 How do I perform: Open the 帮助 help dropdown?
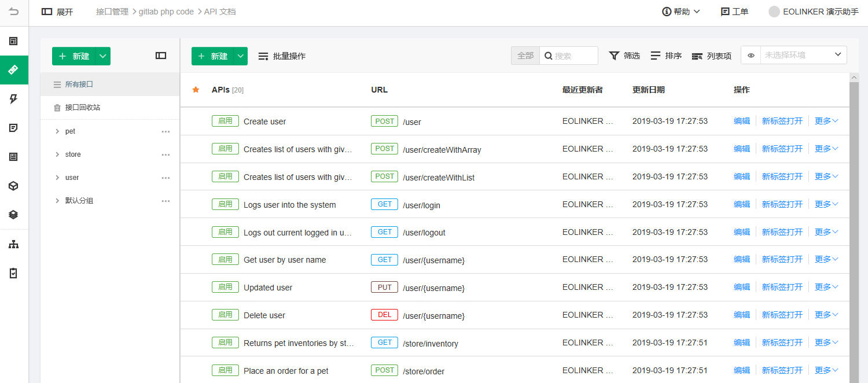coord(681,12)
